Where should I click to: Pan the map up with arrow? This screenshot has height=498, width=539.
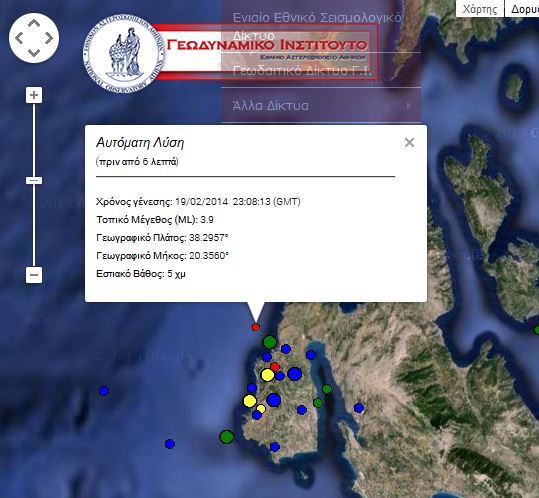coord(34,23)
